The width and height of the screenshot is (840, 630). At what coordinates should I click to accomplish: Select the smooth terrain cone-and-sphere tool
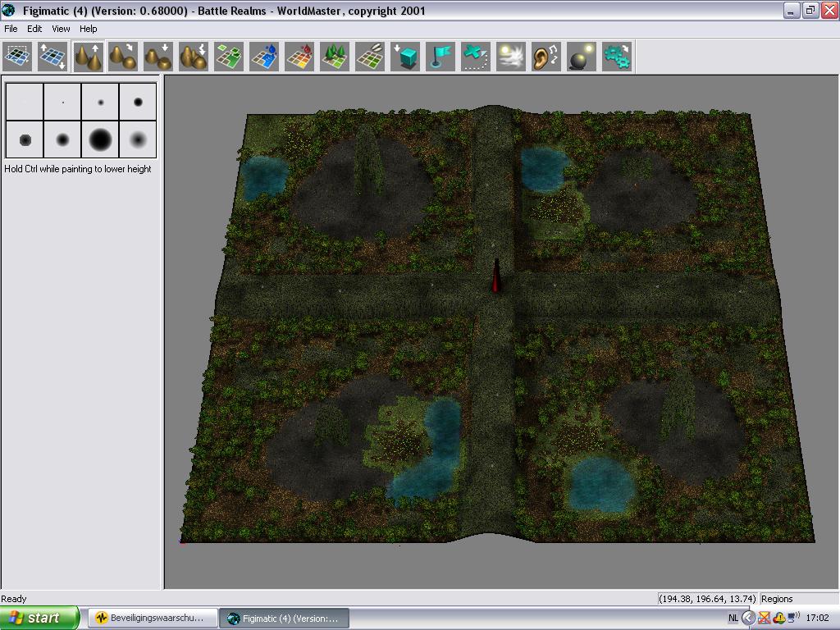pos(123,57)
